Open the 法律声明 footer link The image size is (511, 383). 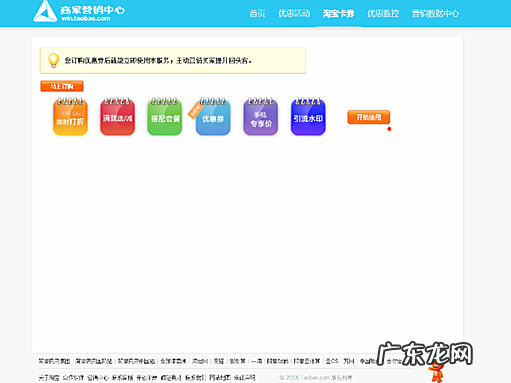point(244,378)
